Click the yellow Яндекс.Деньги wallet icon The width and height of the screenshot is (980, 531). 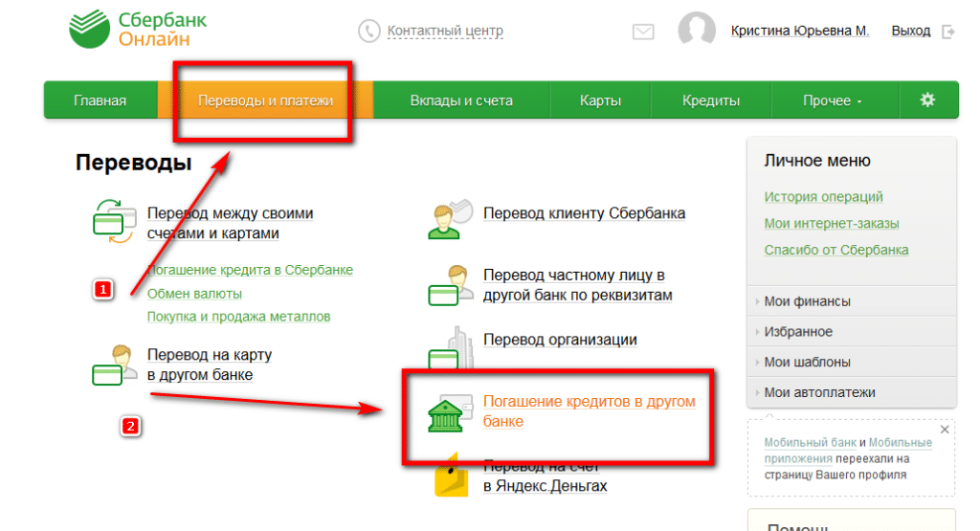(x=452, y=476)
